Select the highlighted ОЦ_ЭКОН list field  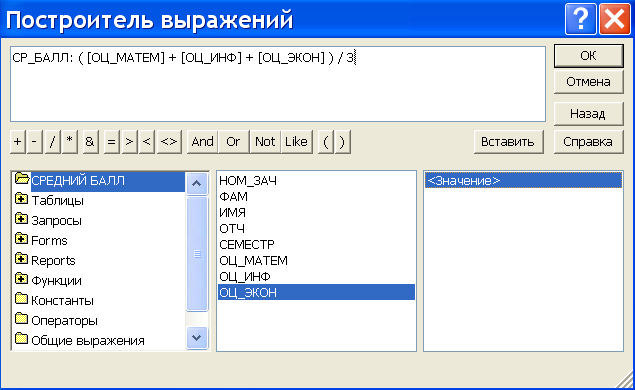316,292
